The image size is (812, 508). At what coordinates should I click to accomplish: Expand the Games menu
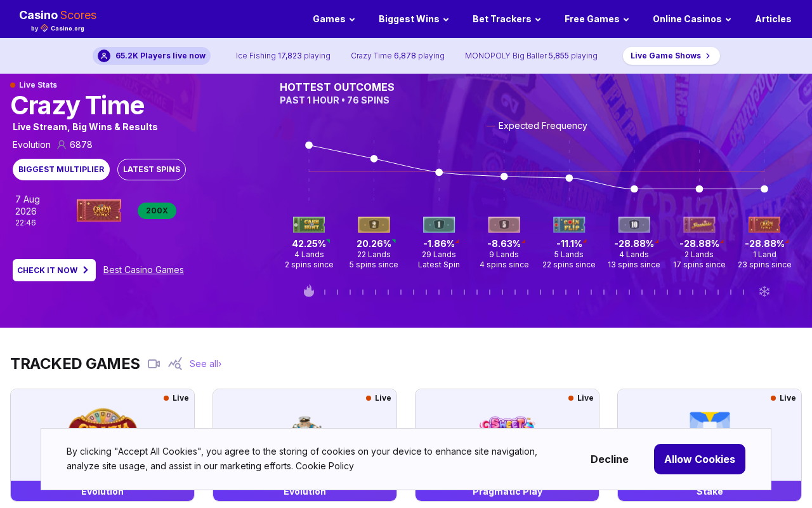(334, 19)
